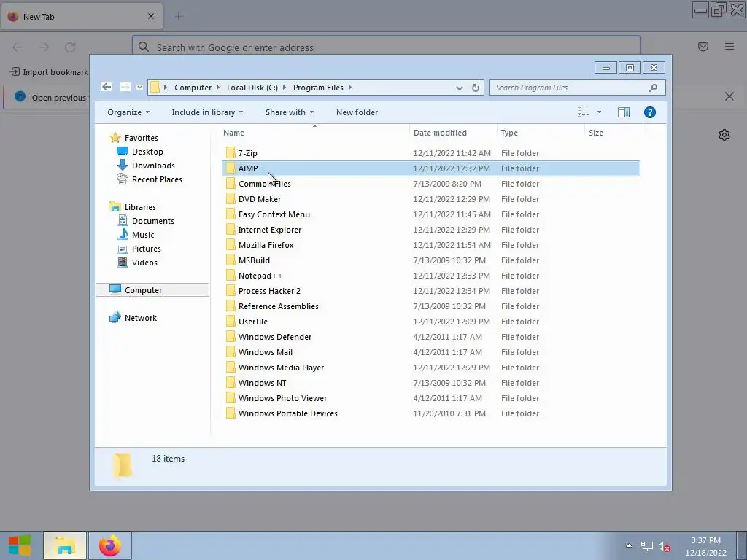Image resolution: width=747 pixels, height=560 pixels.
Task: Select the AIMP folder icon
Action: pos(231,168)
